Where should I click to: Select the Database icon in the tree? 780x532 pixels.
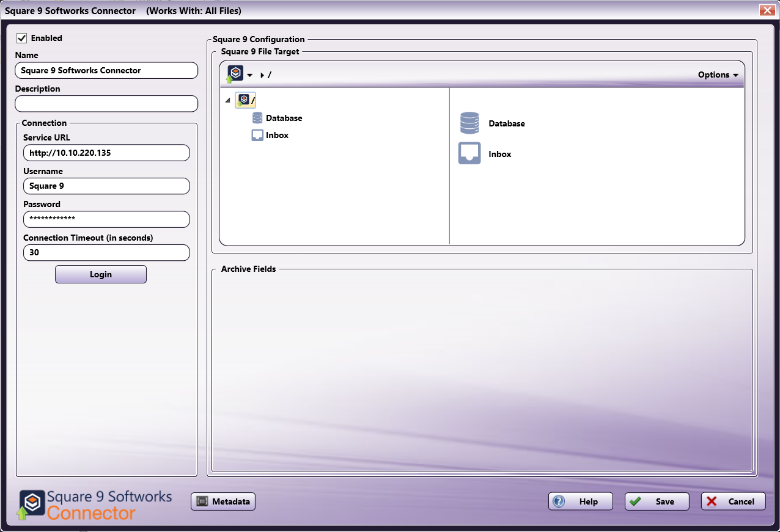point(257,118)
